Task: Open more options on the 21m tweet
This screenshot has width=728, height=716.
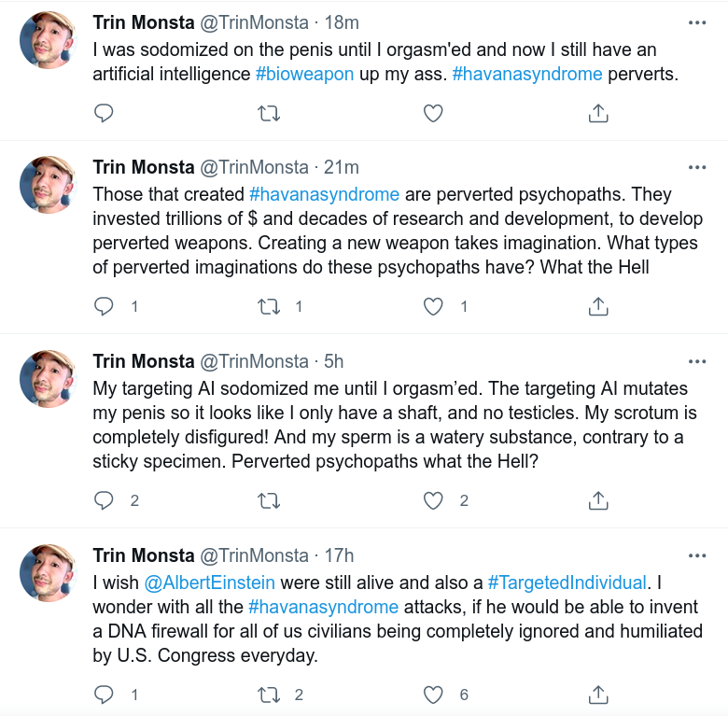Action: pos(697,167)
